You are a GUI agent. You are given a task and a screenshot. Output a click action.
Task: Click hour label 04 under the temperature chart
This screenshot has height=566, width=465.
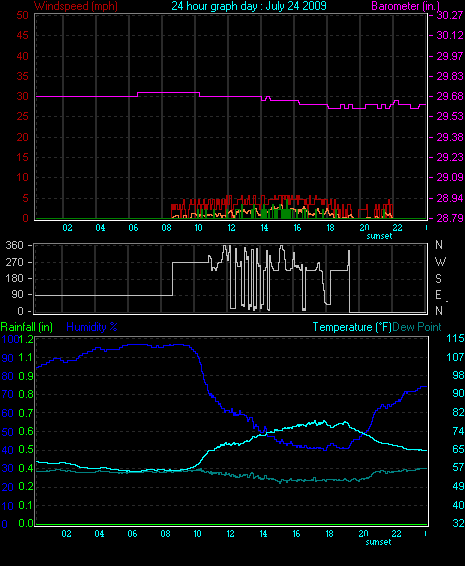100,534
